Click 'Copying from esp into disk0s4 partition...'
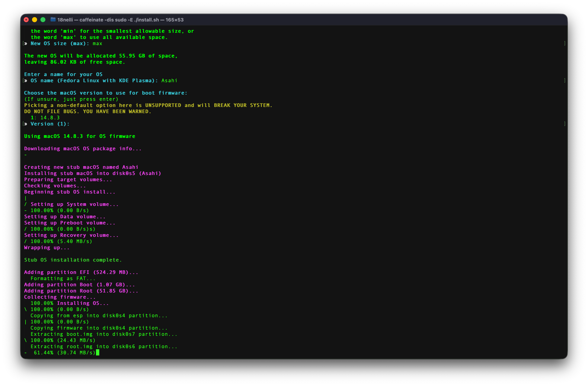Image resolution: width=588 pixels, height=386 pixels. click(x=99, y=315)
